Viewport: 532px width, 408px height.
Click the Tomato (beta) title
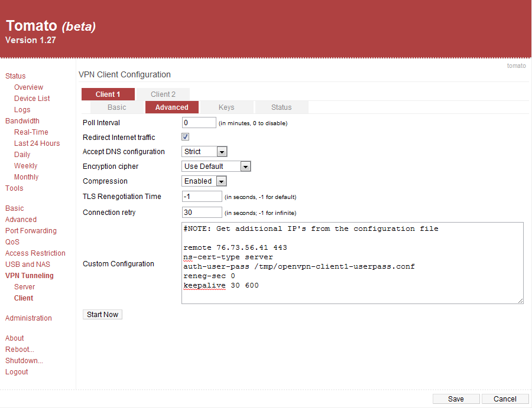(x=51, y=26)
